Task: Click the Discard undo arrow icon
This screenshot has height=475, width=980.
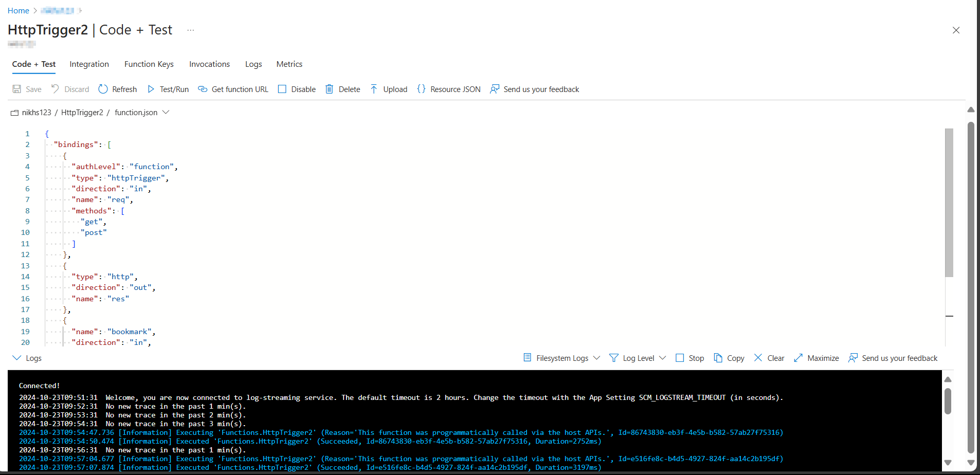Action: click(x=55, y=89)
